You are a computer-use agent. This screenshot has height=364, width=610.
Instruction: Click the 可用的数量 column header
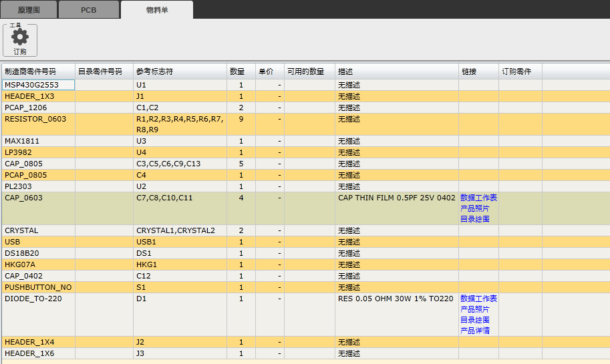point(309,71)
